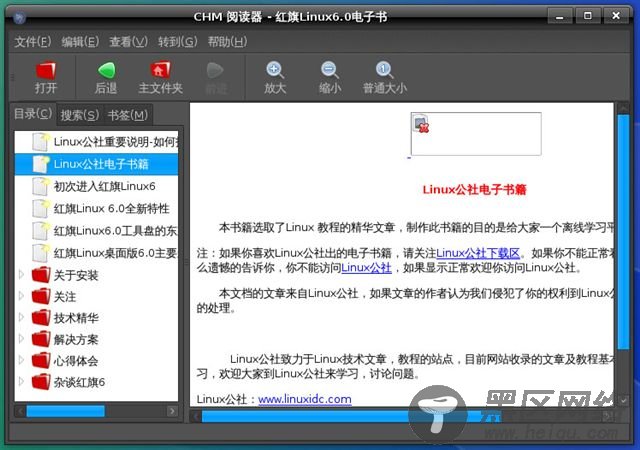Click the tree panel scroll-right arrow
The image size is (640, 450).
tap(172, 411)
